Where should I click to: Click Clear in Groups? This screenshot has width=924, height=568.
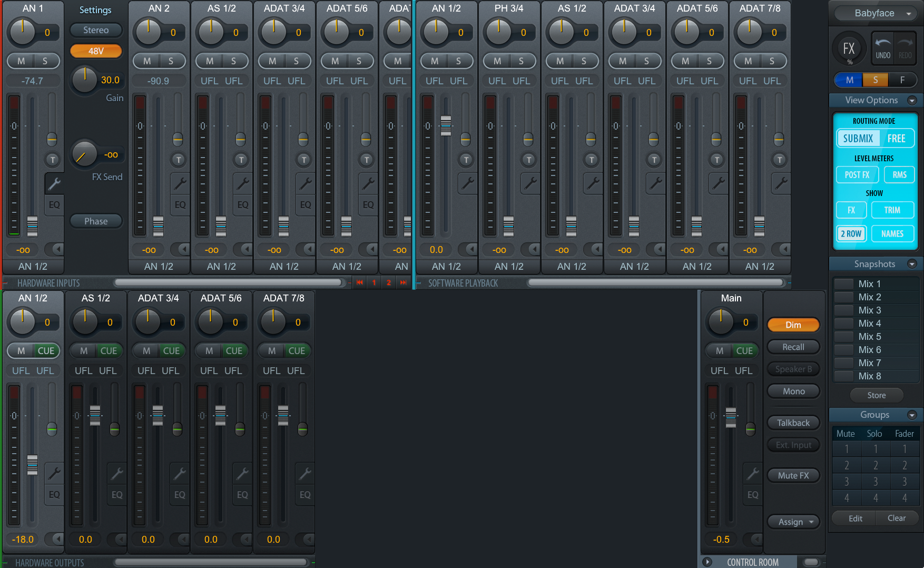[897, 518]
